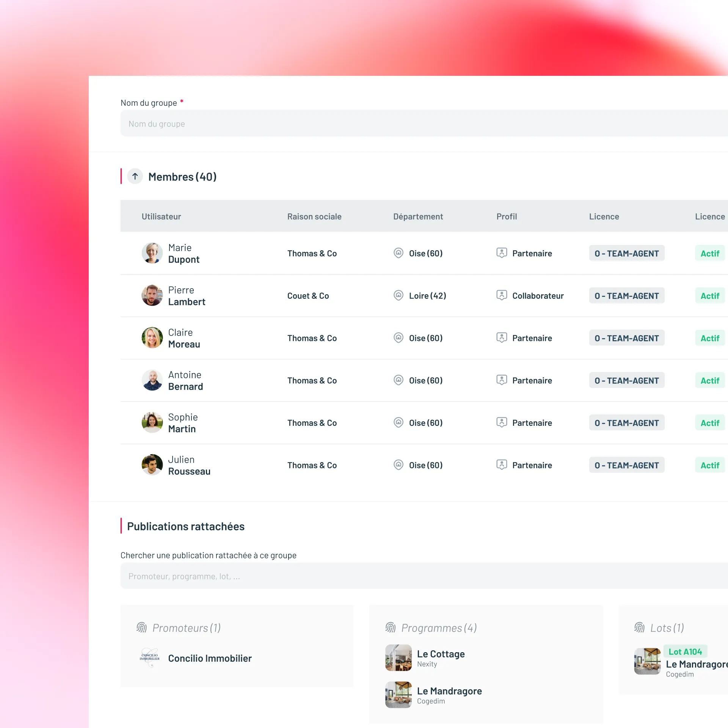Image resolution: width=728 pixels, height=728 pixels.
Task: Click Julien Rousseau's avatar
Action: [x=152, y=465]
